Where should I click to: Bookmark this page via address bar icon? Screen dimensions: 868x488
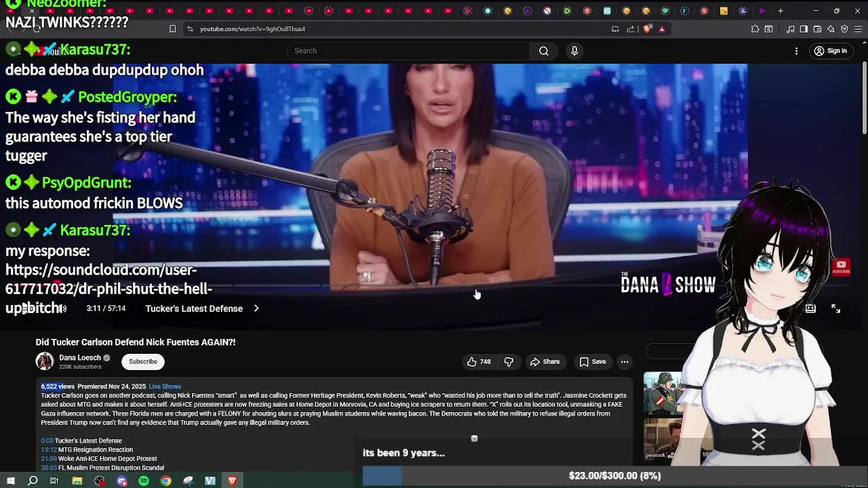(173, 29)
